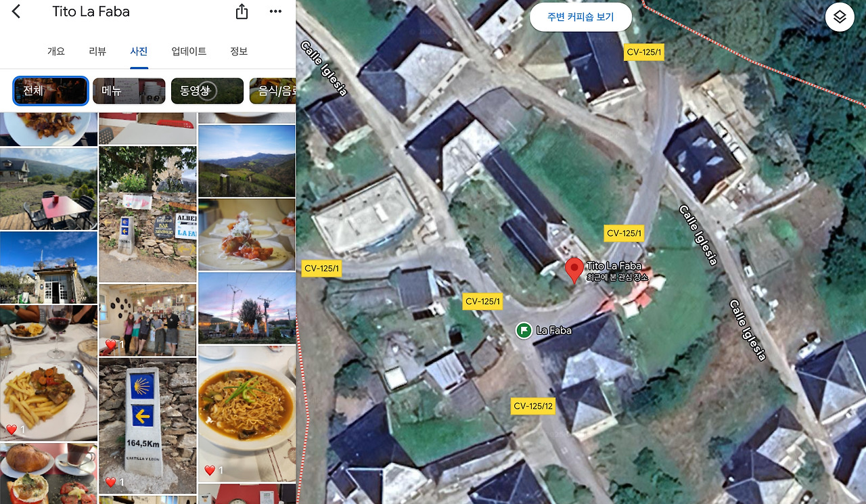Viewport: 866px width, 504px height.
Task: Open the mountain landscape photo thumbnail
Action: pyautogui.click(x=247, y=161)
